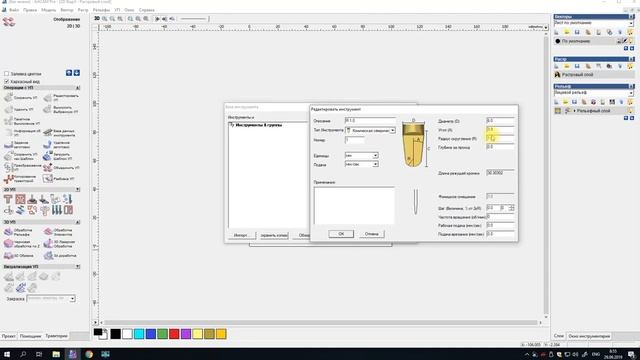640x360 pixels.
Task: Confirm the tool edit dialog with OK
Action: (x=341, y=234)
